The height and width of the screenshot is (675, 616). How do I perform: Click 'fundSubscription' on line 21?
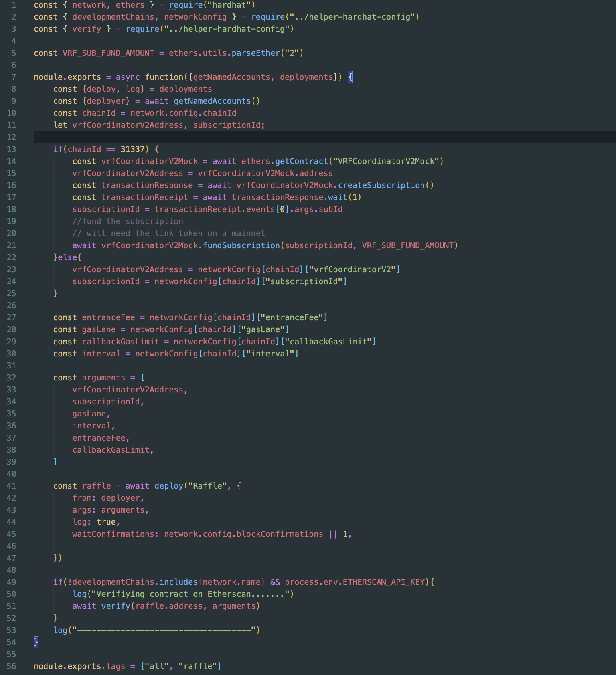tap(241, 245)
